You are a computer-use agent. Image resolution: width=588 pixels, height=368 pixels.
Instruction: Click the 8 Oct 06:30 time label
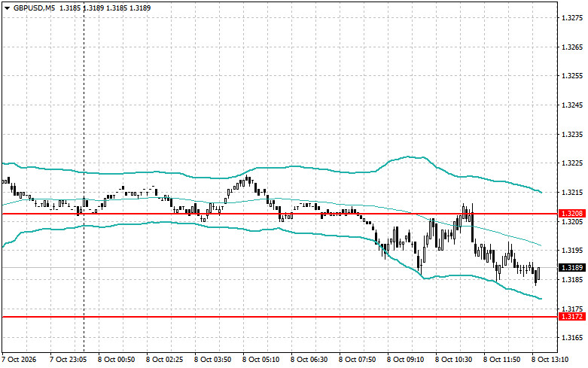pos(309,360)
